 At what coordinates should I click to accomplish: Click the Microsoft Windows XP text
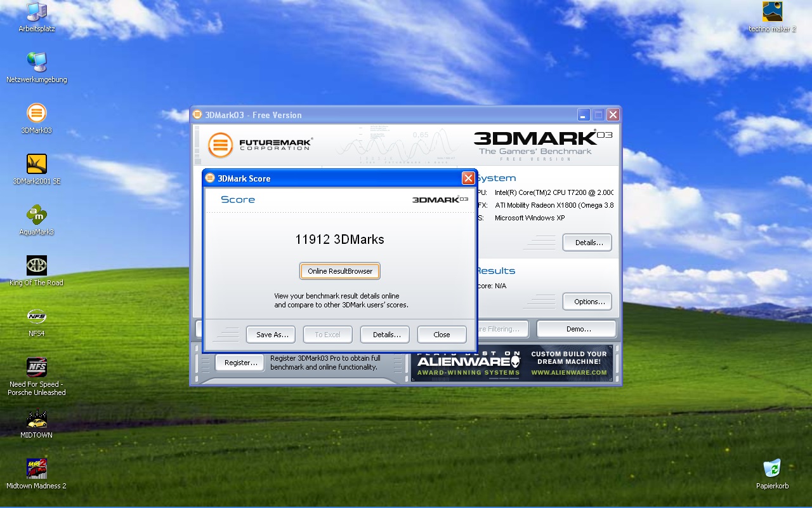coord(530,218)
